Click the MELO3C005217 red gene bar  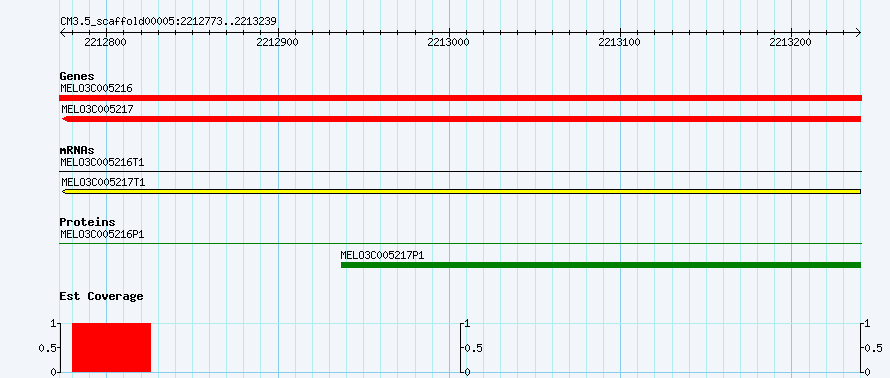[461, 119]
